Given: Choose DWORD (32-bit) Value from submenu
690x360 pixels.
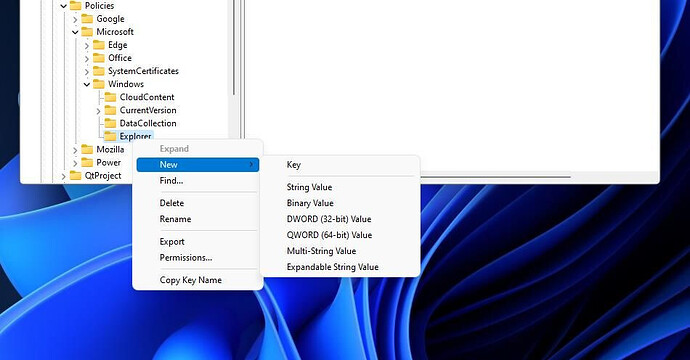Looking at the screenshot, I should pyautogui.click(x=329, y=219).
